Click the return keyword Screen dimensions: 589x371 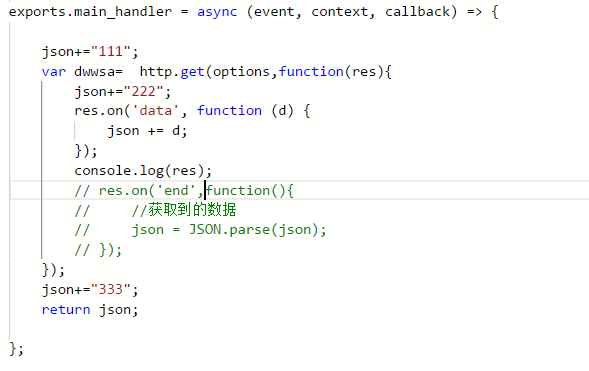(66, 310)
